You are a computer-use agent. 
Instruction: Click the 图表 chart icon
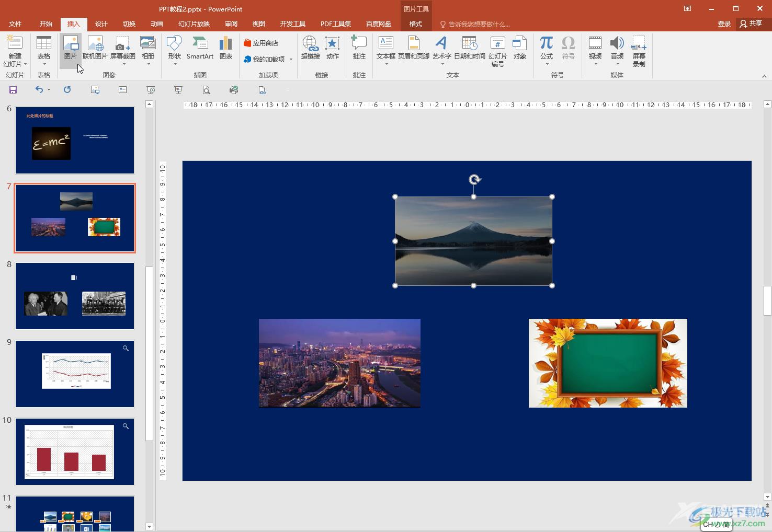tap(226, 48)
